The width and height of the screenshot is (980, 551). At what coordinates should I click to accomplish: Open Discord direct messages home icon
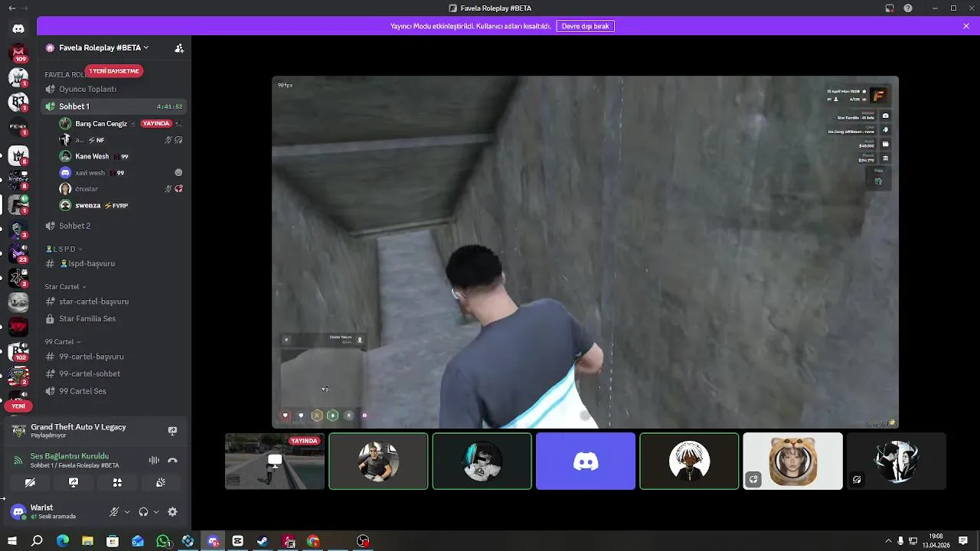(18, 28)
